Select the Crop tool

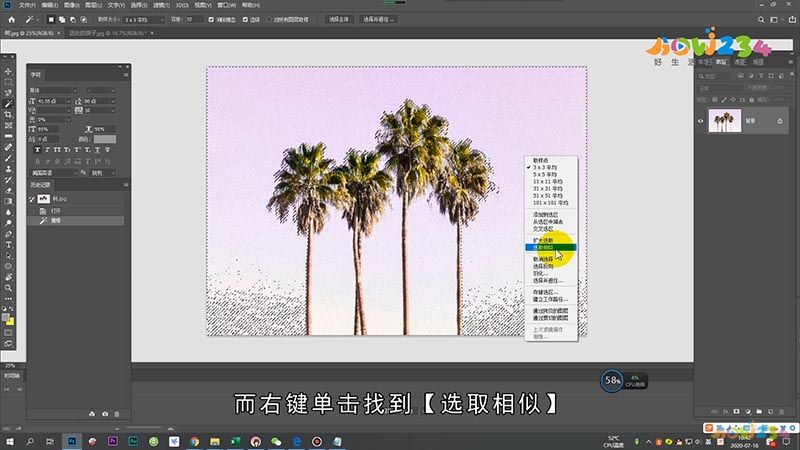pos(8,115)
